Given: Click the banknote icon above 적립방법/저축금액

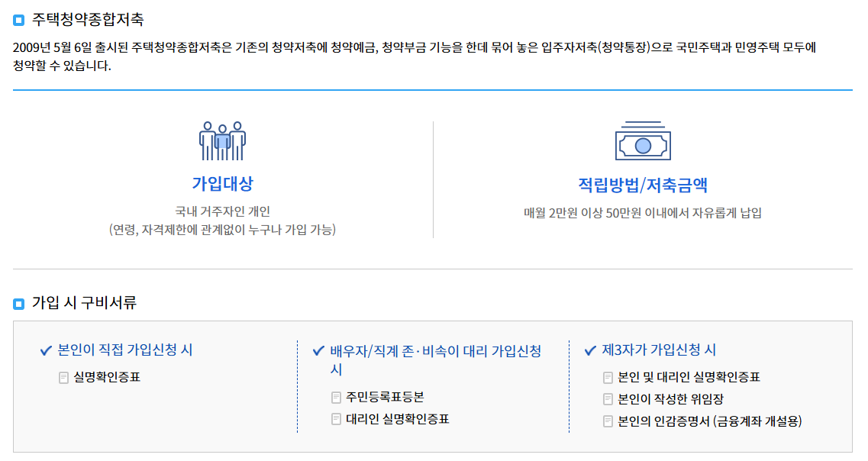Looking at the screenshot, I should (x=644, y=141).
